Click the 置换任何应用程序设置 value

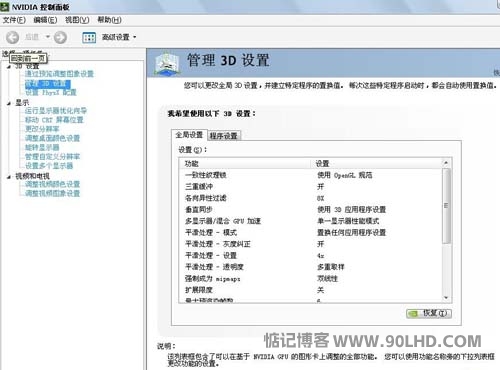(x=351, y=233)
